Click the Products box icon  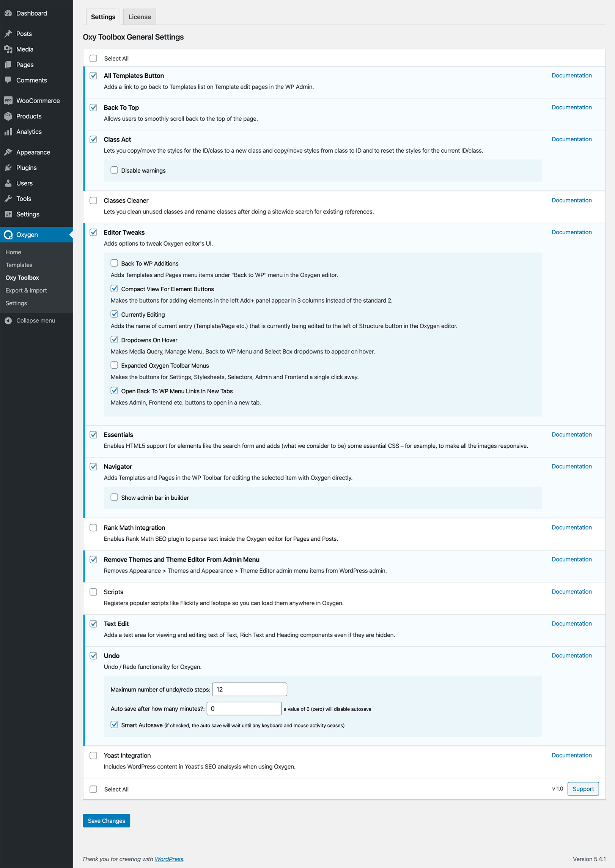click(x=8, y=116)
